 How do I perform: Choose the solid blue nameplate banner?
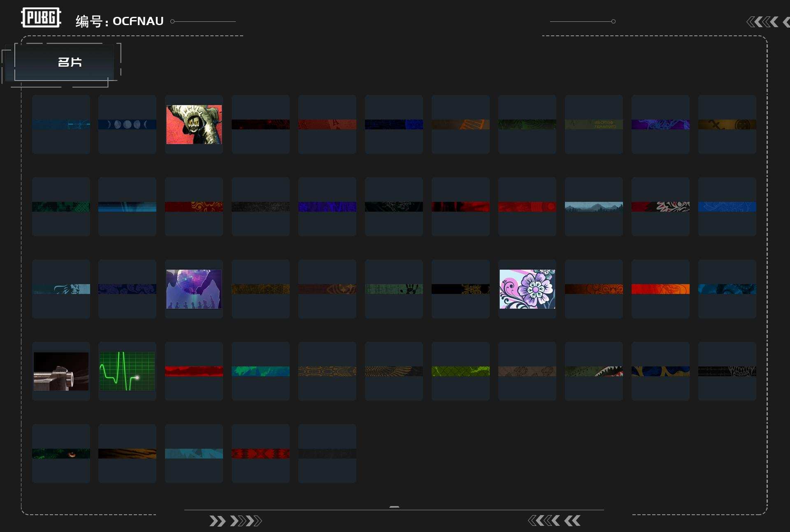pyautogui.click(x=727, y=207)
